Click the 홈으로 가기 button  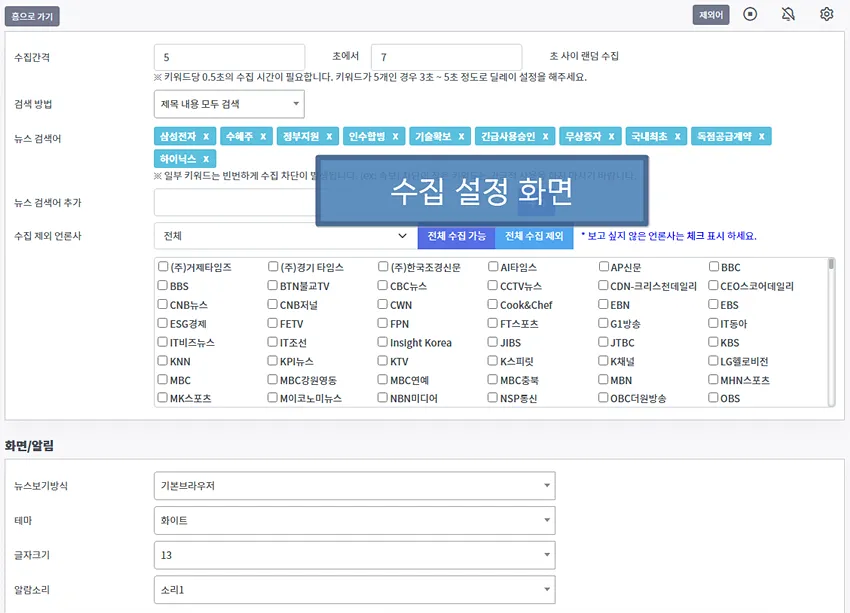(x=33, y=15)
